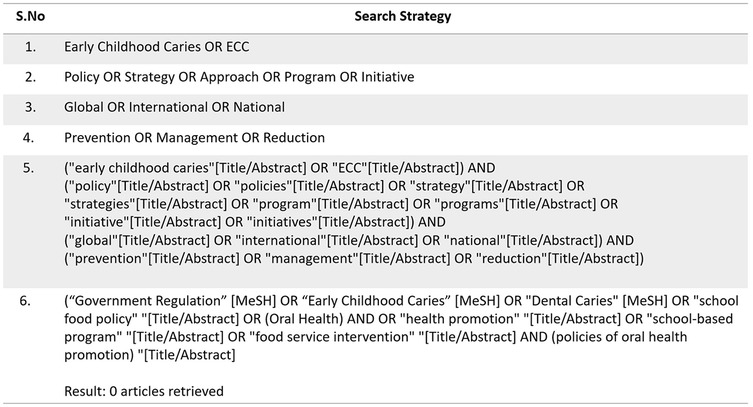Select row number 3 cell
Screen dimensions: 753x407
point(31,107)
